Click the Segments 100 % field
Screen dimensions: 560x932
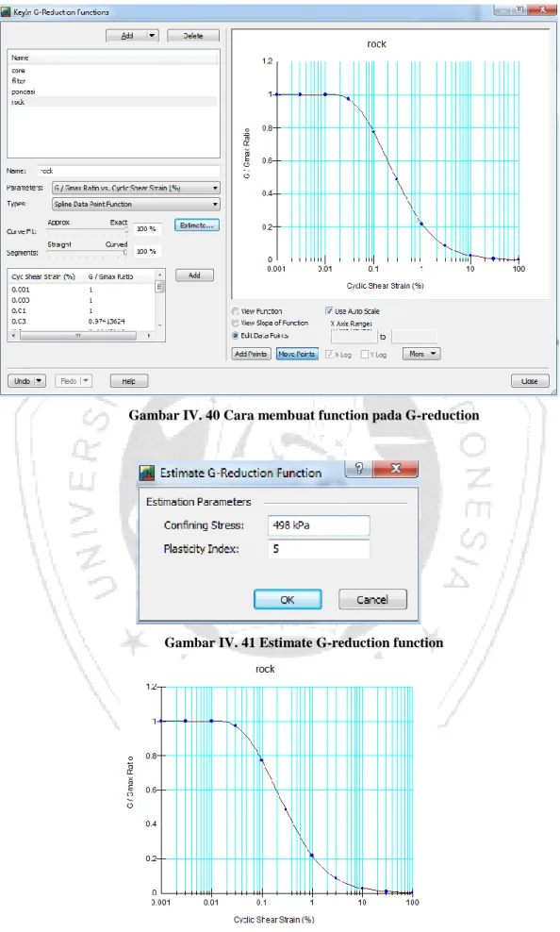147,252
